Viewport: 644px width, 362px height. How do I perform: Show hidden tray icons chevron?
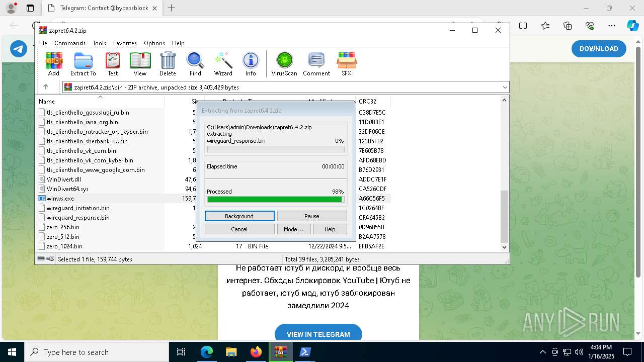click(542, 352)
